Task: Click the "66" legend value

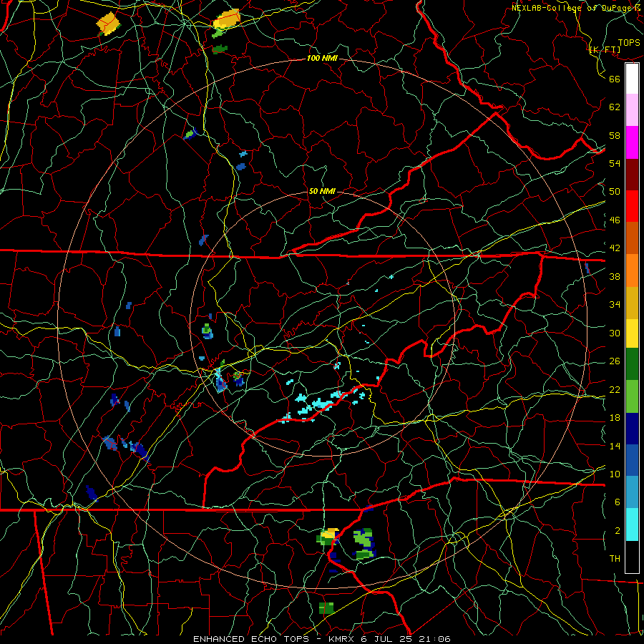Action: coord(615,79)
